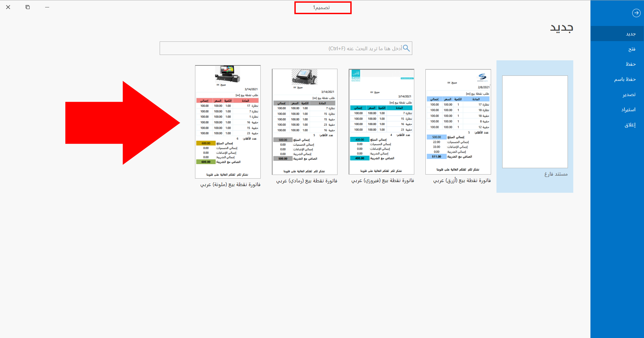Open the فتح (Open) menu item

[x=632, y=49]
